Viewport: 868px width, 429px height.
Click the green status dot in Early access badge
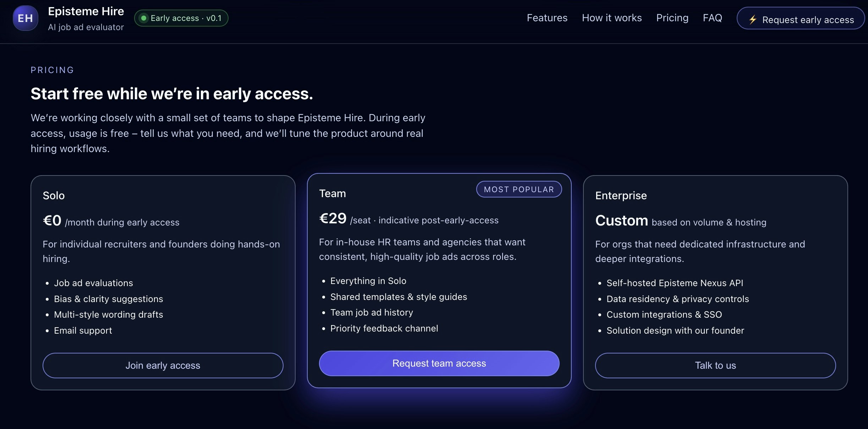(x=144, y=18)
